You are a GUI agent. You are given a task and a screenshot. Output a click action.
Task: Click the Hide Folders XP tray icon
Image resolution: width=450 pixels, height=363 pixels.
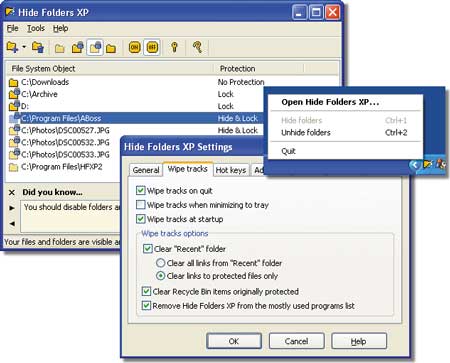pyautogui.click(x=428, y=164)
